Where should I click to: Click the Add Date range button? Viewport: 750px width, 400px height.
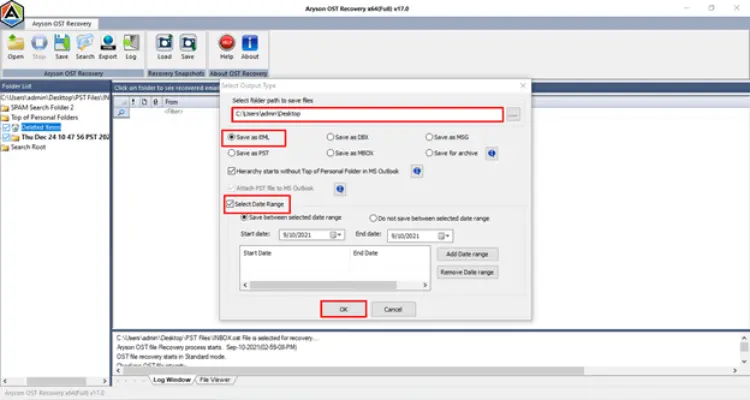click(467, 254)
